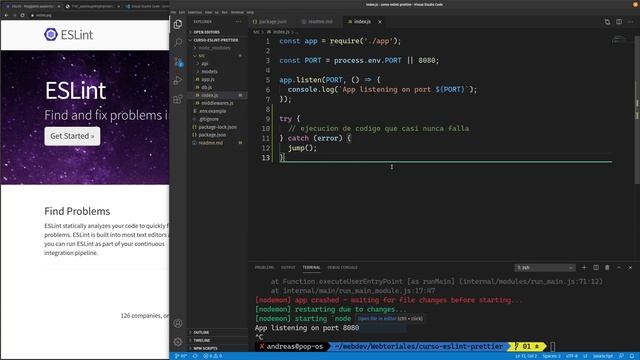Switch to the package.json editor tab
The height and width of the screenshot is (360, 640).
pos(272,22)
